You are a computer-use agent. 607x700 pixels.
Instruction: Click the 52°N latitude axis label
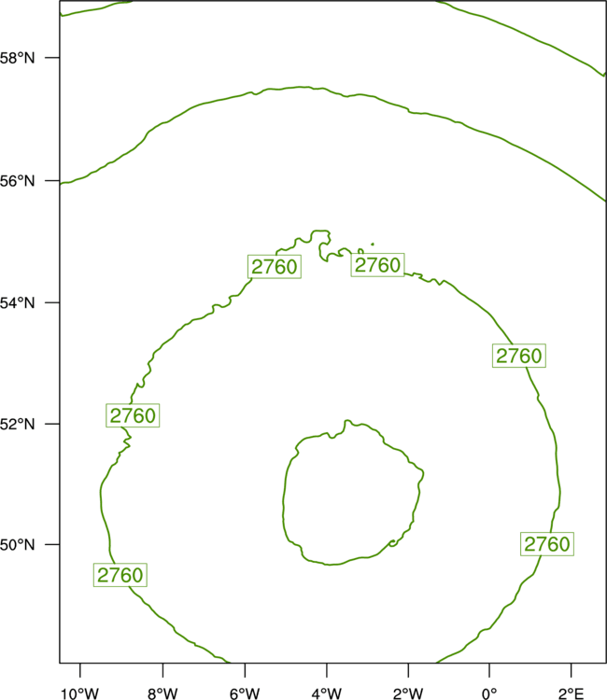coord(17,424)
